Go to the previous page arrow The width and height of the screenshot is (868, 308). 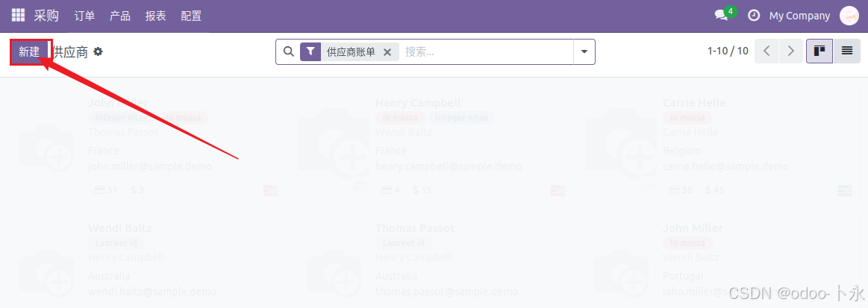click(x=766, y=51)
